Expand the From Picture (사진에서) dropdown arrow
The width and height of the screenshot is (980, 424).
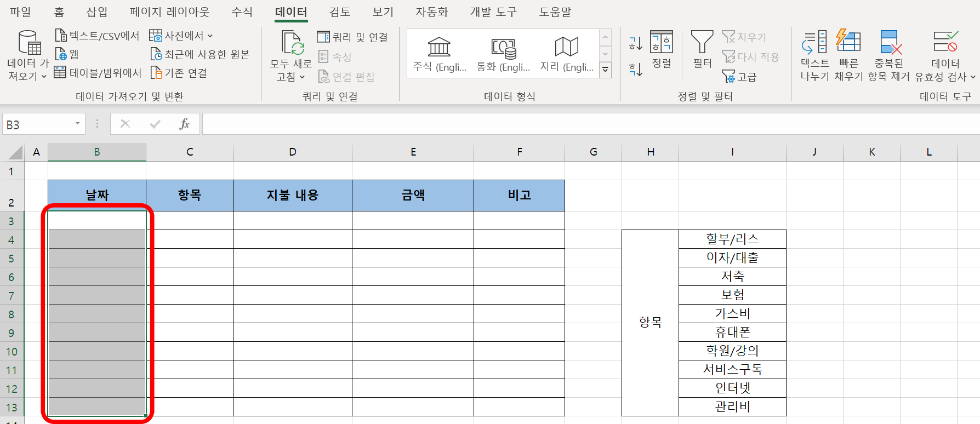click(x=210, y=36)
